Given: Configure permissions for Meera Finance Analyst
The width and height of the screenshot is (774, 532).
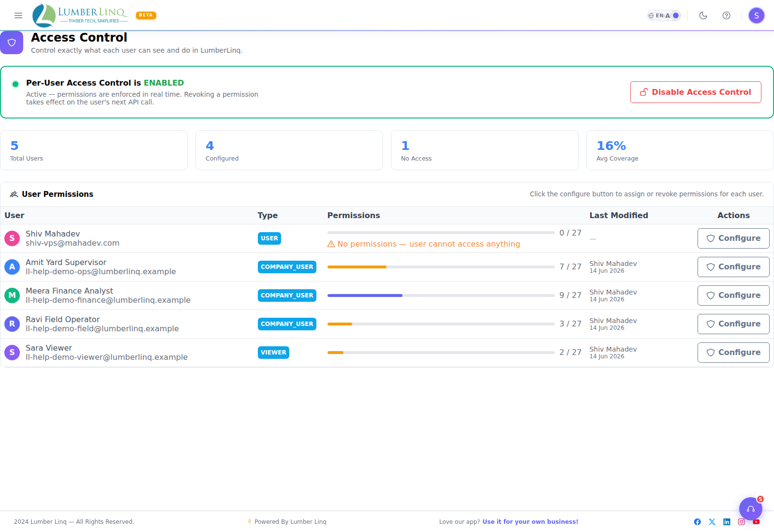Looking at the screenshot, I should point(733,296).
